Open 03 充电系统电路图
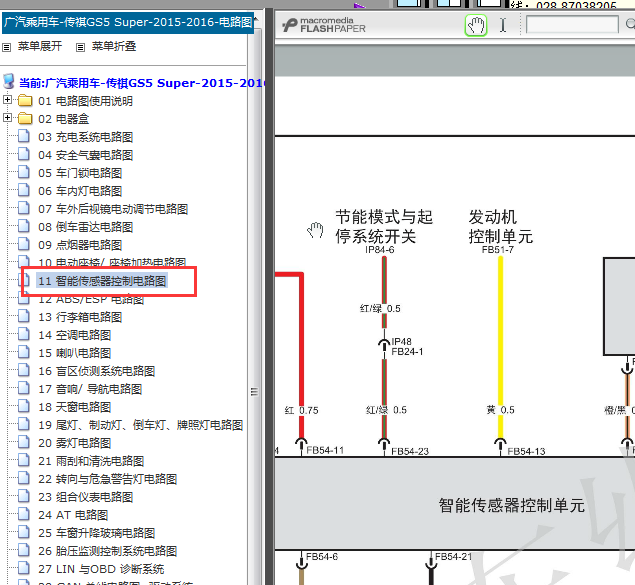The width and height of the screenshot is (635, 585). tap(85, 137)
